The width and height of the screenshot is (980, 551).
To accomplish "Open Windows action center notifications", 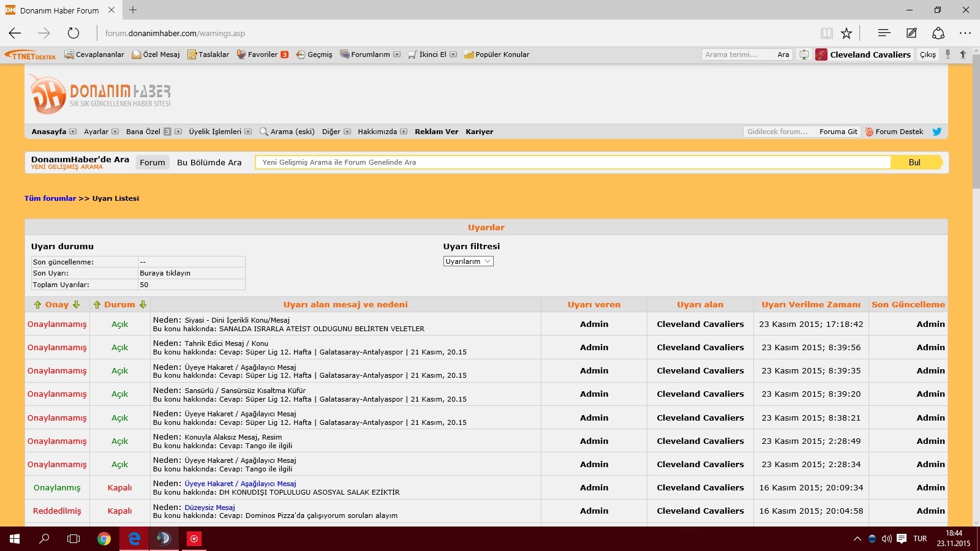I will pyautogui.click(x=902, y=539).
